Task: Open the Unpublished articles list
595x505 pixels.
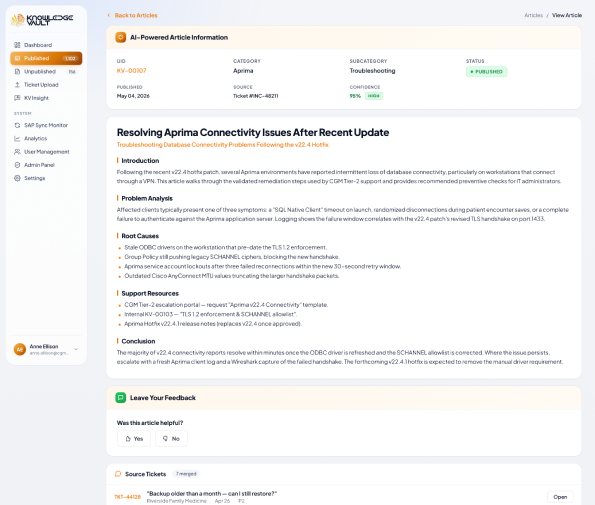Action: (x=46, y=72)
